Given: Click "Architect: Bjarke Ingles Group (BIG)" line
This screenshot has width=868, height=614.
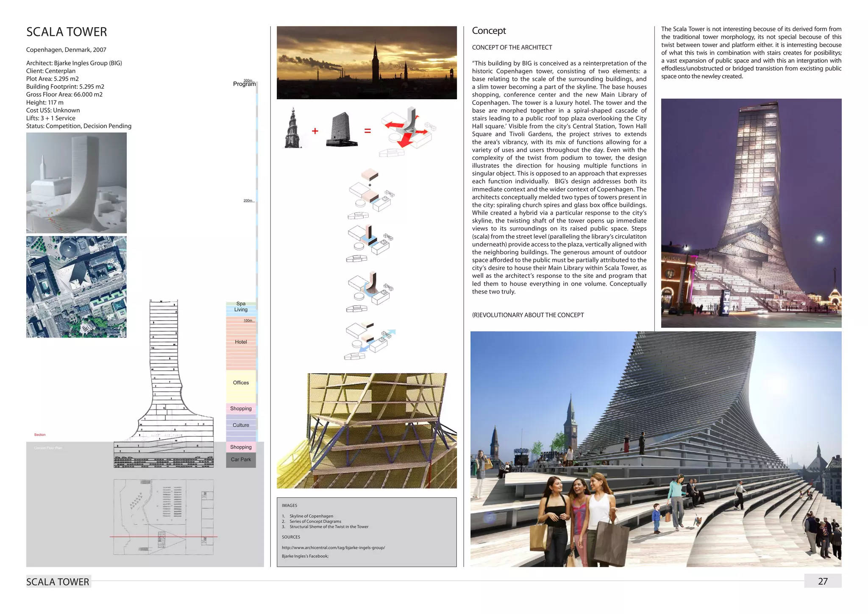Looking at the screenshot, I should point(74,63).
